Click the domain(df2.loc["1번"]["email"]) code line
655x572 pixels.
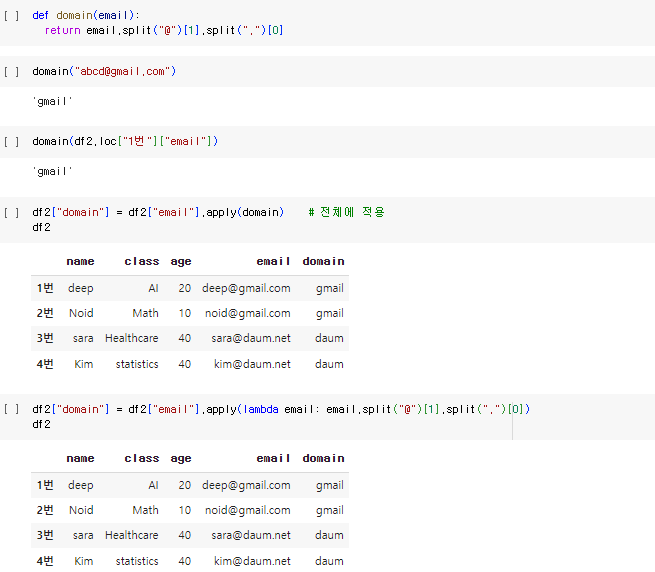pyautogui.click(x=125, y=141)
